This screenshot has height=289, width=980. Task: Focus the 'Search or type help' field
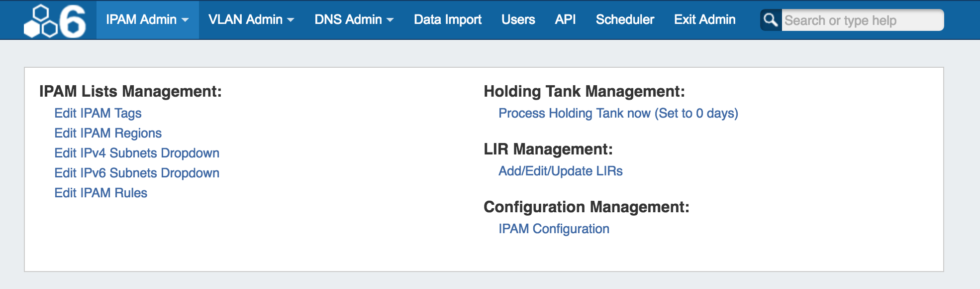(x=862, y=20)
